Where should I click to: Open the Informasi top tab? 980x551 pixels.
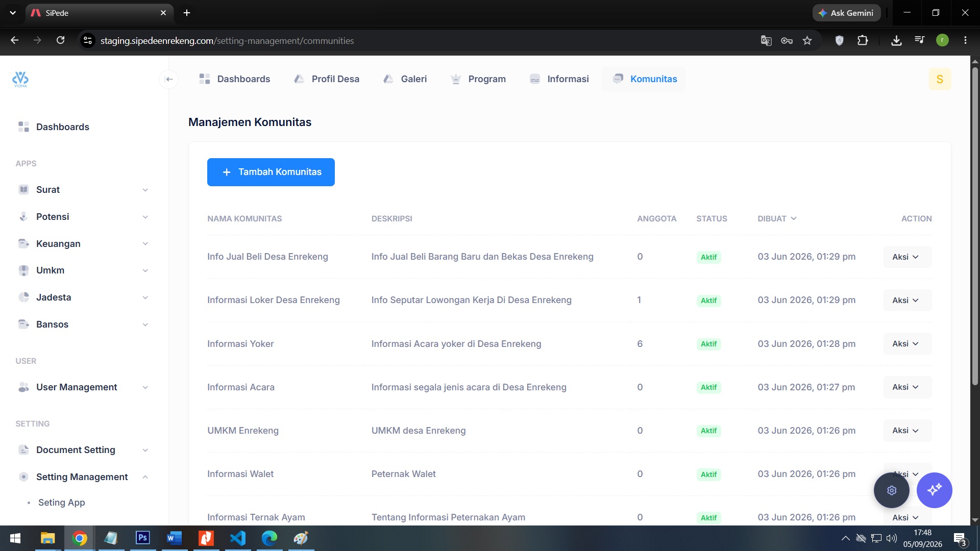click(559, 79)
